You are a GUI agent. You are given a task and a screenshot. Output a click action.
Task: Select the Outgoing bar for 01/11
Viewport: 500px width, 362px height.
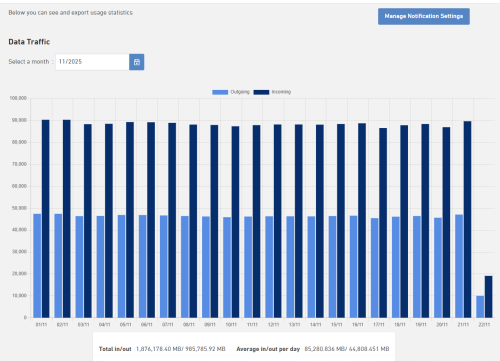37,266
